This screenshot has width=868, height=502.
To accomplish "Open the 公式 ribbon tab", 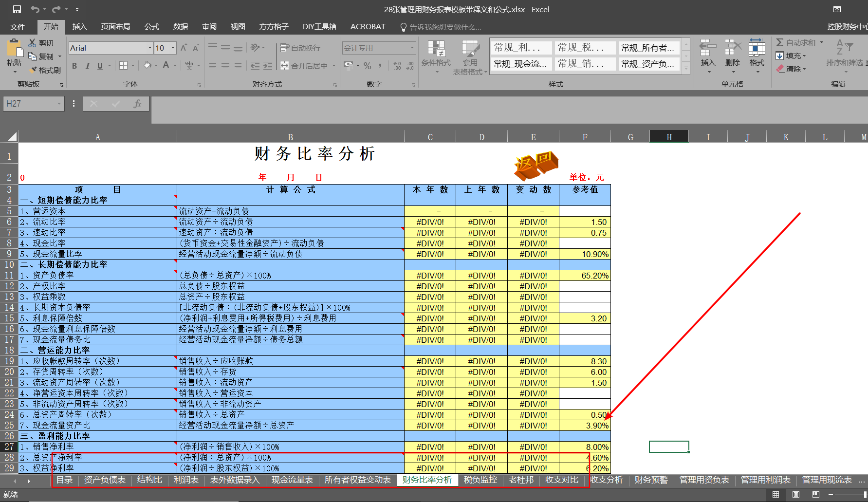I will click(151, 27).
